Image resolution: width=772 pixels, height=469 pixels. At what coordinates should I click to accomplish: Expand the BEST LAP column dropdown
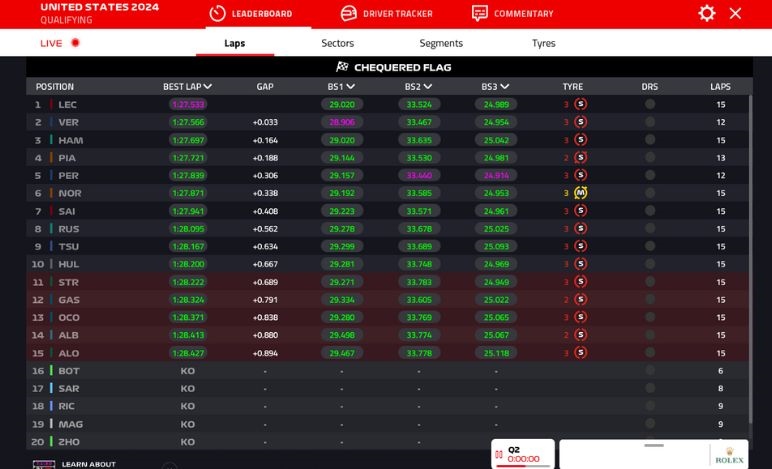tap(208, 87)
